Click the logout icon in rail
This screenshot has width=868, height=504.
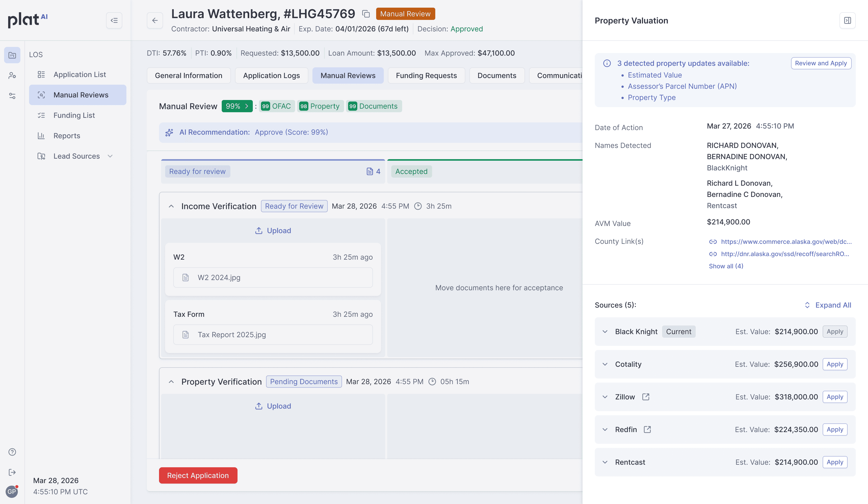(12, 472)
